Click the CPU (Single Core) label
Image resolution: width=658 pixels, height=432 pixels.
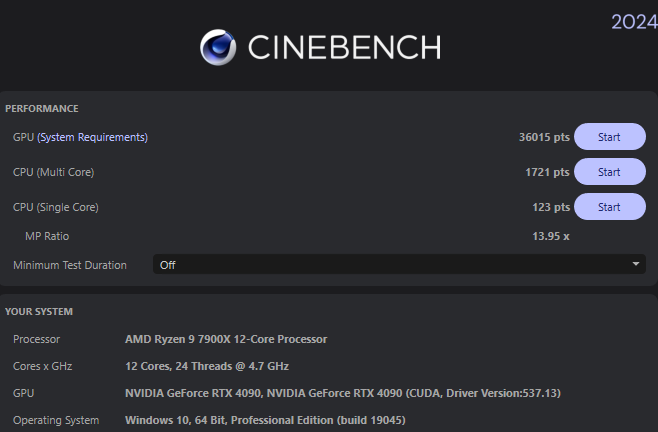click(56, 207)
